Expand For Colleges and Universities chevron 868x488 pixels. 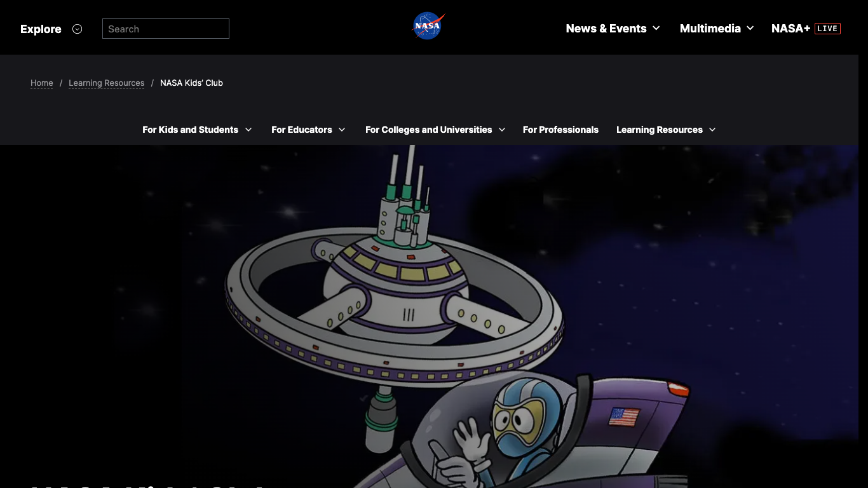[x=502, y=130]
